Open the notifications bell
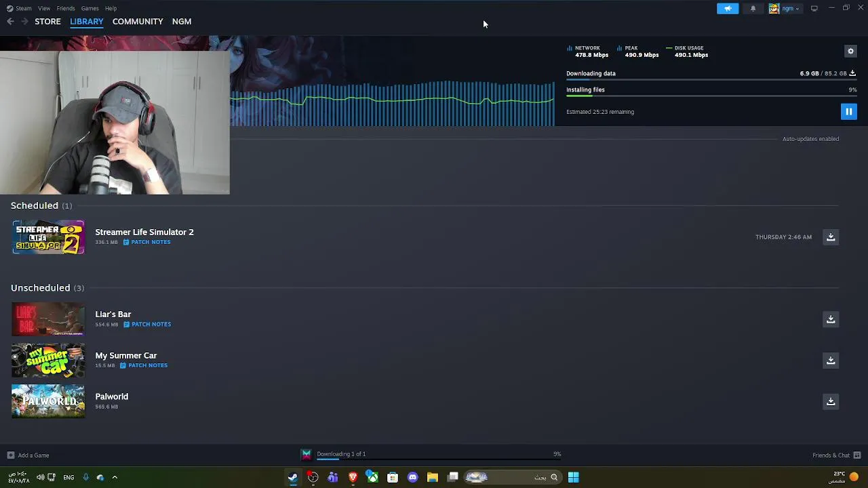 753,8
